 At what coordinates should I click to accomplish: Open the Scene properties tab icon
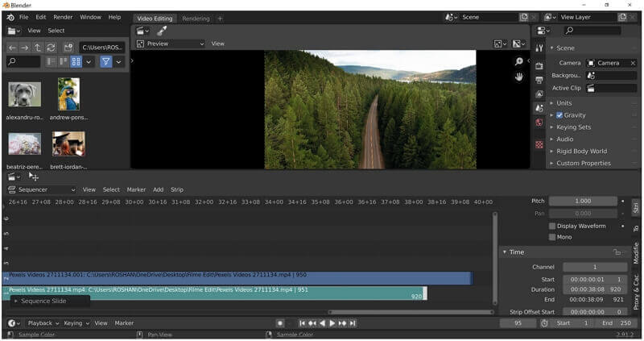tap(539, 108)
